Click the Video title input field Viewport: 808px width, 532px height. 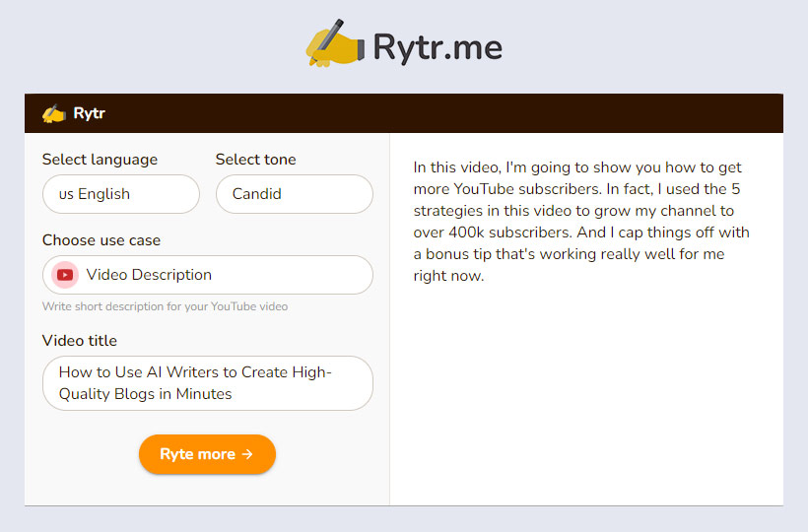pyautogui.click(x=208, y=383)
